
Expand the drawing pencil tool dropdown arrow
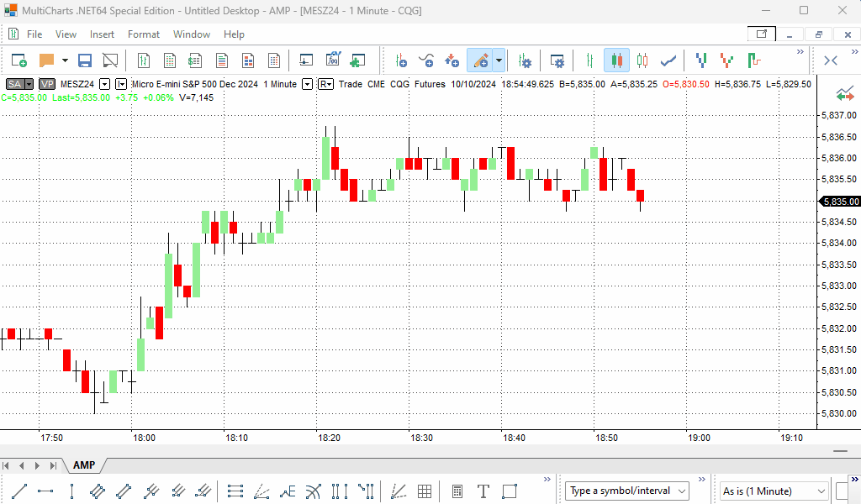499,60
